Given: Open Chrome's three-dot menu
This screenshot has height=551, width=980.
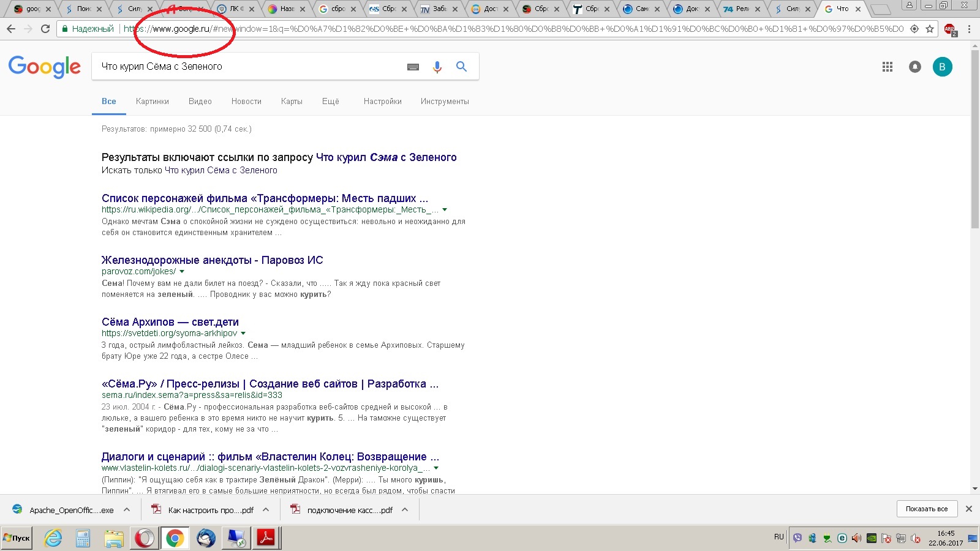Looking at the screenshot, I should point(969,29).
